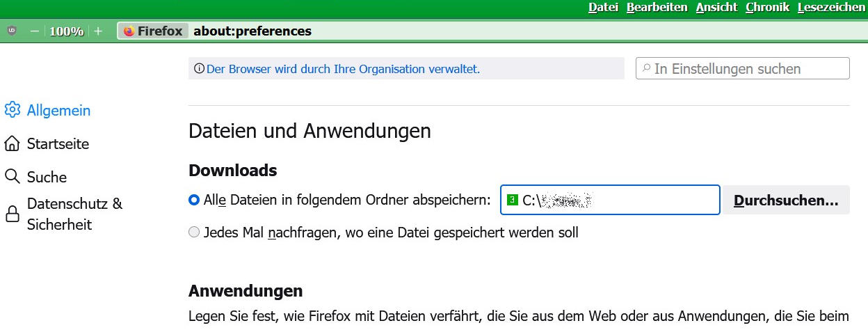Click the Anwendungen subheading
The height and width of the screenshot is (330, 868).
pyautogui.click(x=246, y=290)
